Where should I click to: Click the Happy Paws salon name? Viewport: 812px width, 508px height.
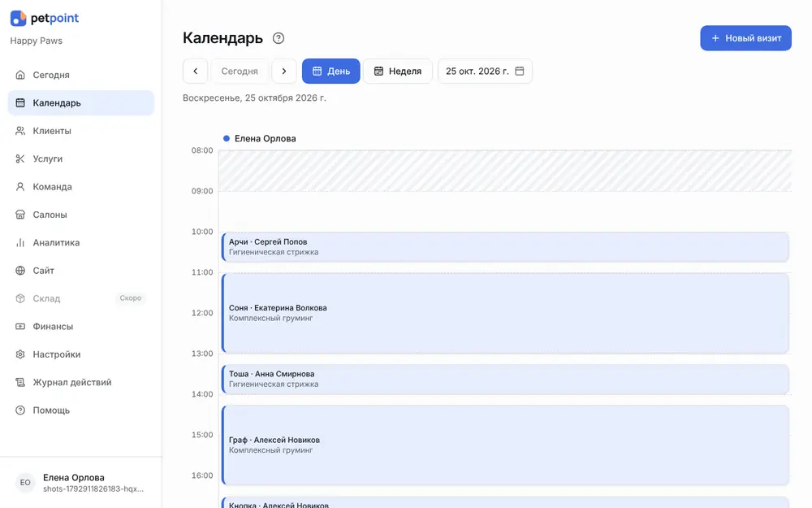click(x=37, y=41)
